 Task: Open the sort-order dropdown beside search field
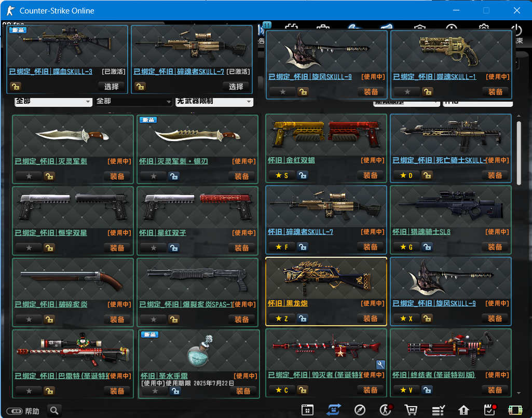(x=406, y=103)
